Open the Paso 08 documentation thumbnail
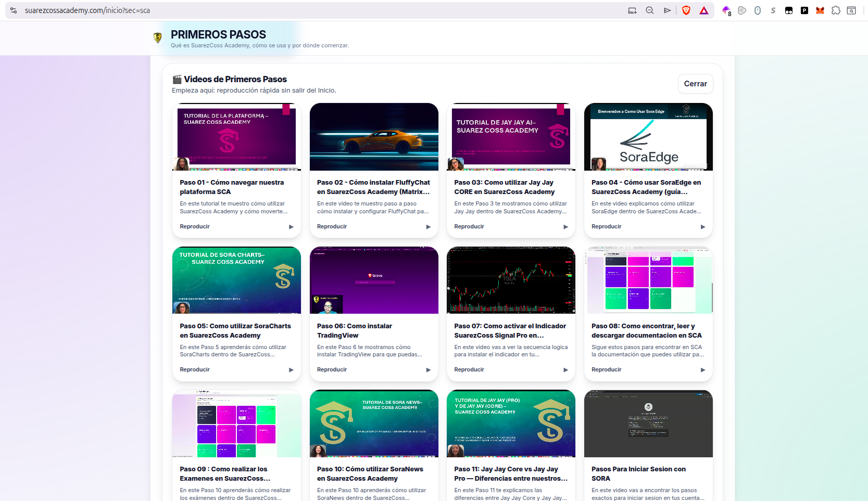868x501 pixels. click(648, 280)
